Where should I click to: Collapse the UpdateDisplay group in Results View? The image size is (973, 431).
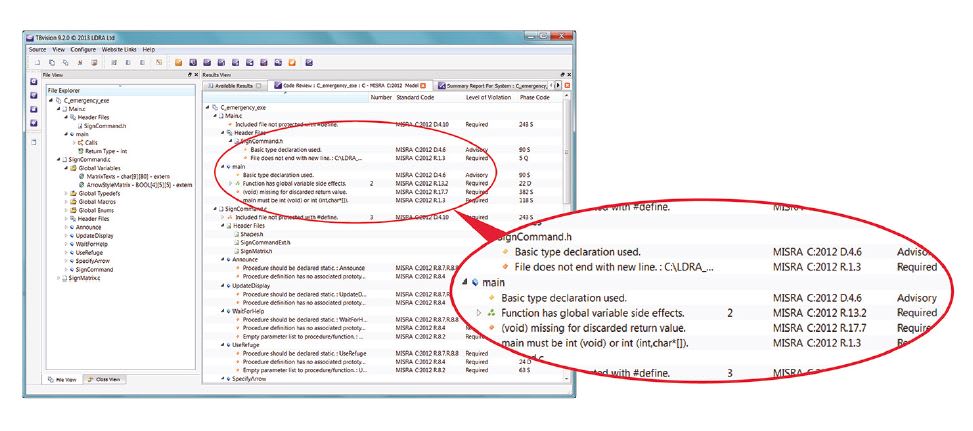pos(222,286)
